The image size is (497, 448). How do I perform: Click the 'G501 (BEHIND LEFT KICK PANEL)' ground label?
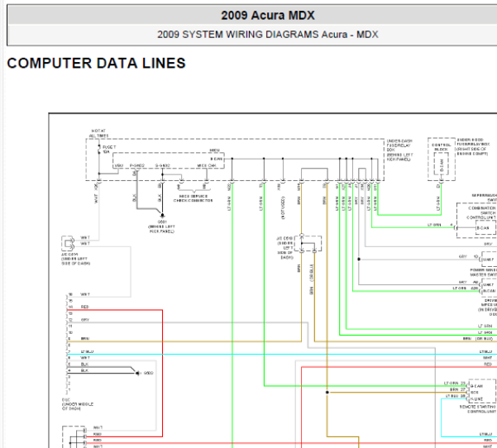pyautogui.click(x=162, y=226)
